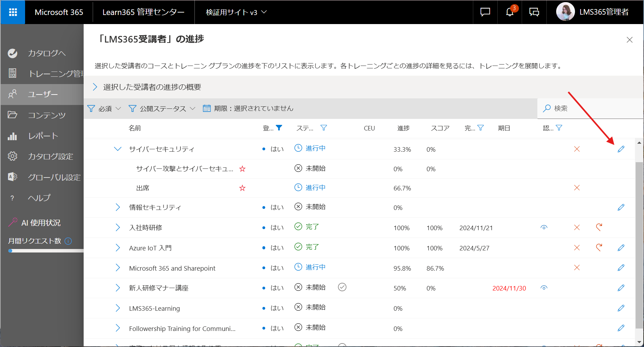644x347 pixels.
Task: Open the feedback conversation icon in header
Action: click(534, 12)
